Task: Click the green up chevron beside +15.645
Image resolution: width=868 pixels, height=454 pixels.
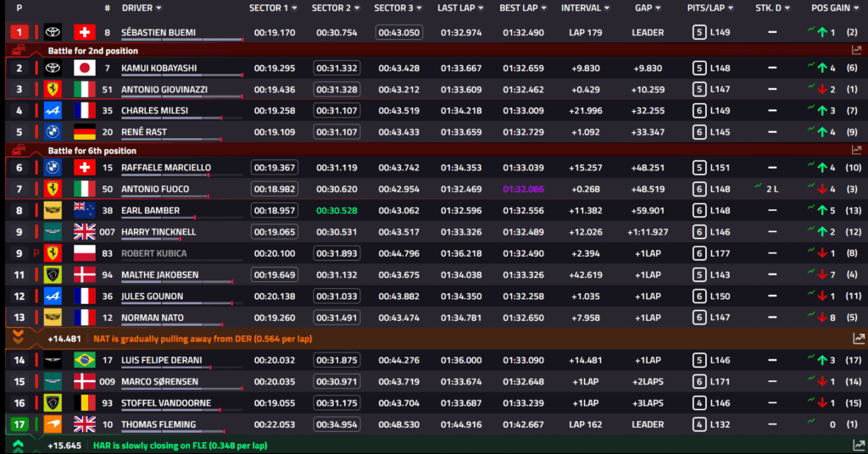Action: (x=19, y=446)
